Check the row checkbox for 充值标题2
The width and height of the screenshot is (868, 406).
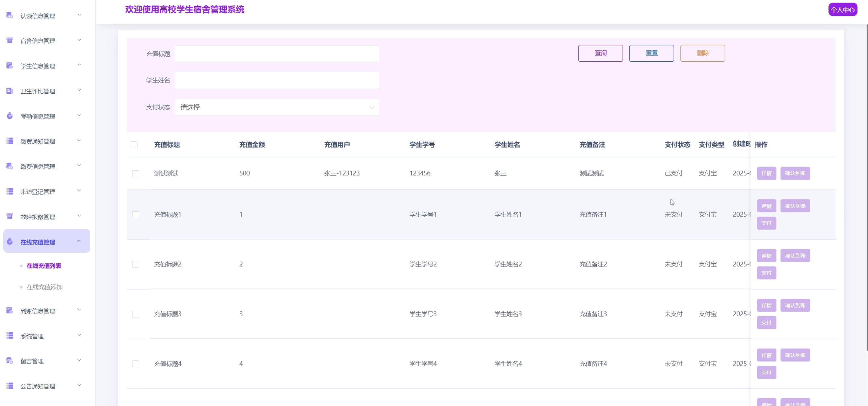coord(136,264)
